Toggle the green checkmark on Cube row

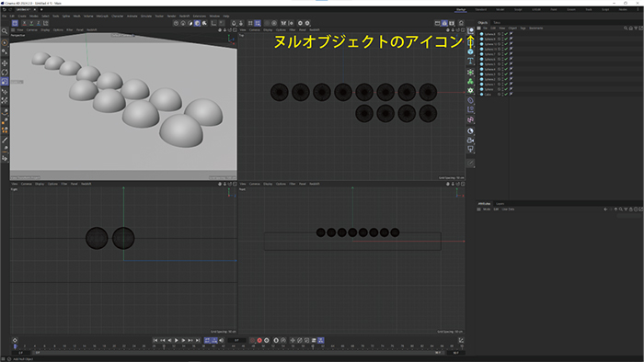pyautogui.click(x=506, y=95)
